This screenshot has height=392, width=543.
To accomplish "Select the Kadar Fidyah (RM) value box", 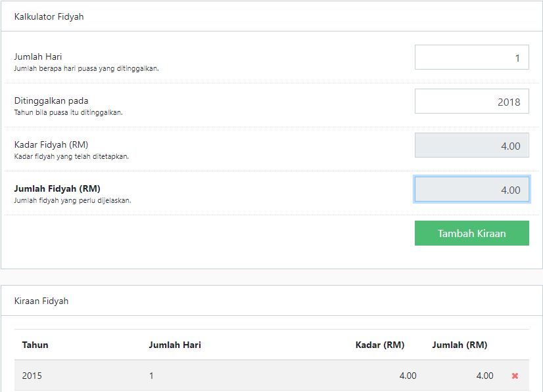I will 471,146.
